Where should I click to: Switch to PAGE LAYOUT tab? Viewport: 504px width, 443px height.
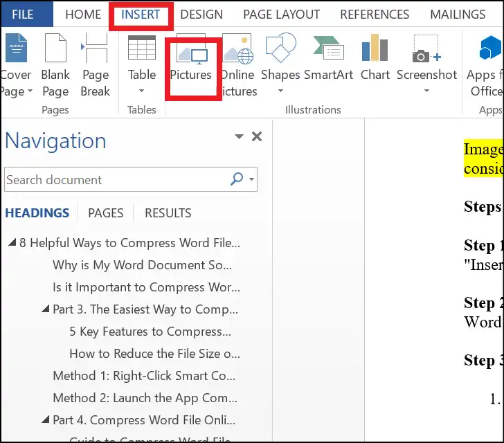tap(281, 15)
